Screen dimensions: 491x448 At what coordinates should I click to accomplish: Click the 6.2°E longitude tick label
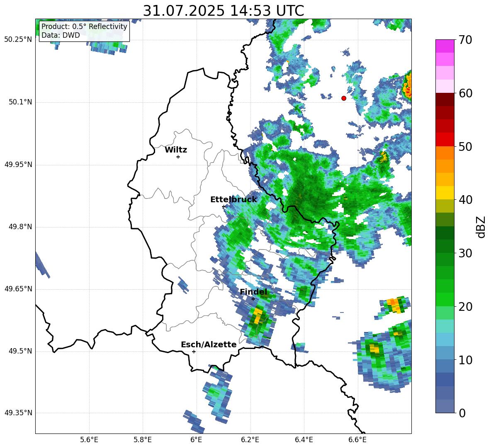click(x=250, y=440)
